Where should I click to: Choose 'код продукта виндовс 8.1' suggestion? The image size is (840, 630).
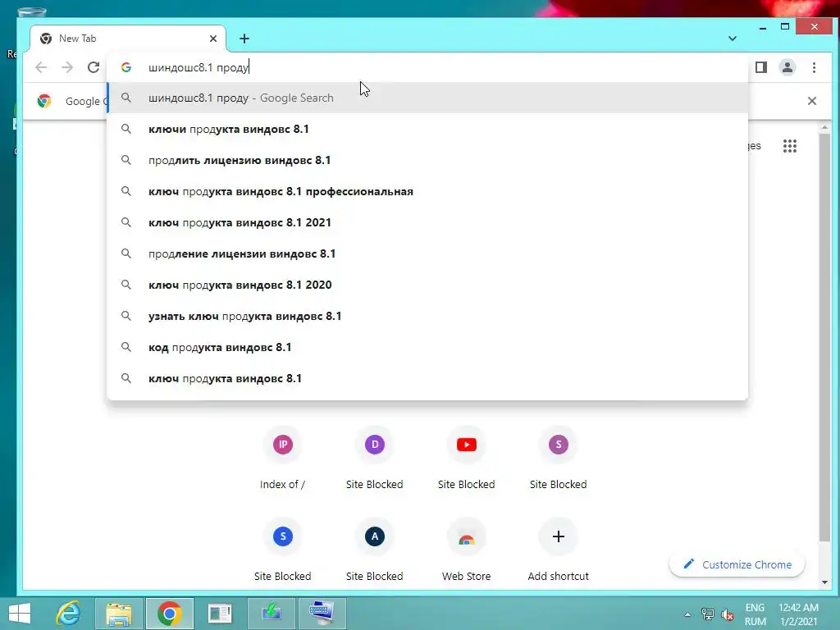(427, 347)
